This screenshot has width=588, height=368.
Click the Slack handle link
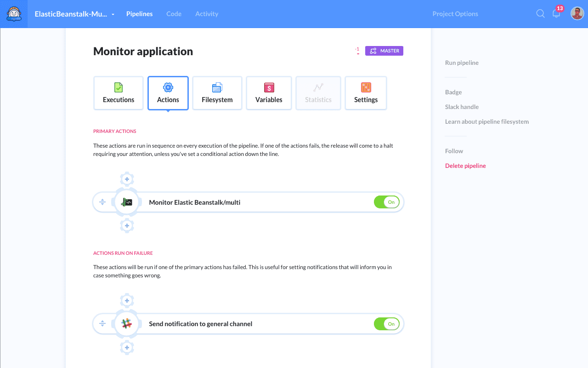pyautogui.click(x=462, y=107)
